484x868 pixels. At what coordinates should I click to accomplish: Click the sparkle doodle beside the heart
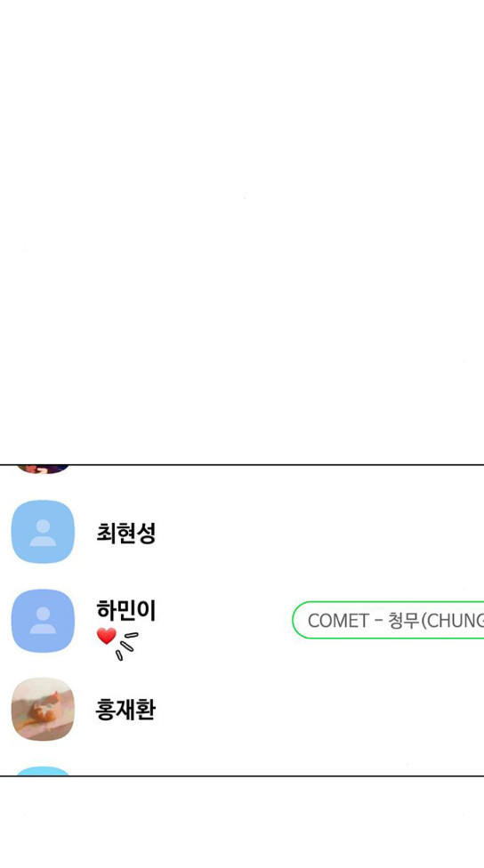pos(127,646)
